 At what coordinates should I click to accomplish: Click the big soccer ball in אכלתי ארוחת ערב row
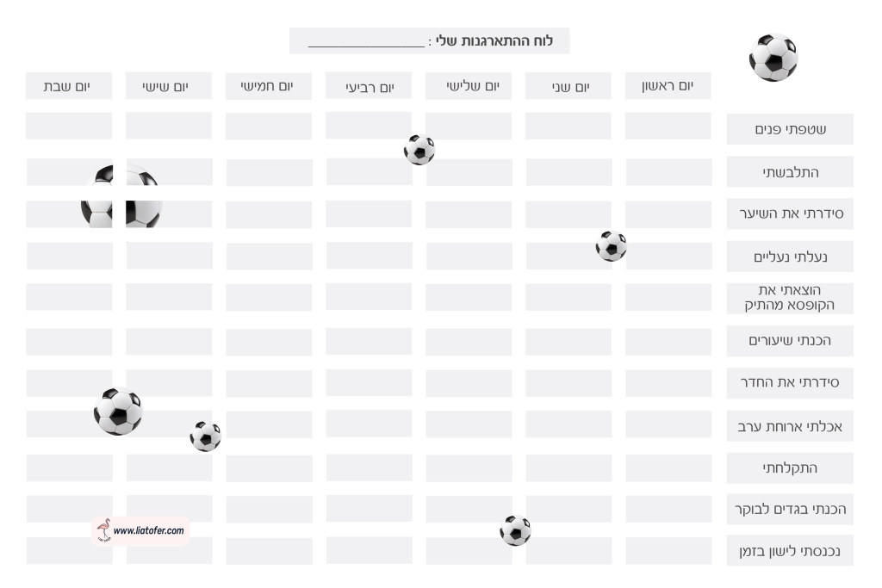pyautogui.click(x=118, y=411)
